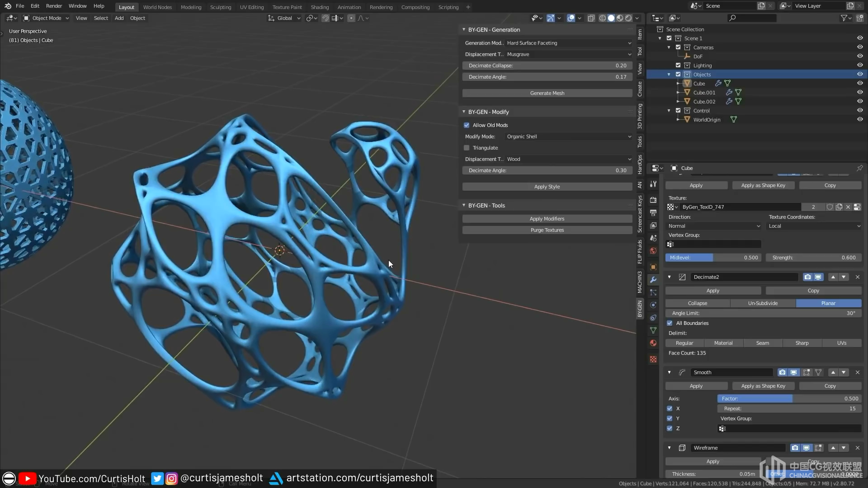868x488 pixels.
Task: Open Texture Coordinates Local dropdown
Action: point(814,226)
